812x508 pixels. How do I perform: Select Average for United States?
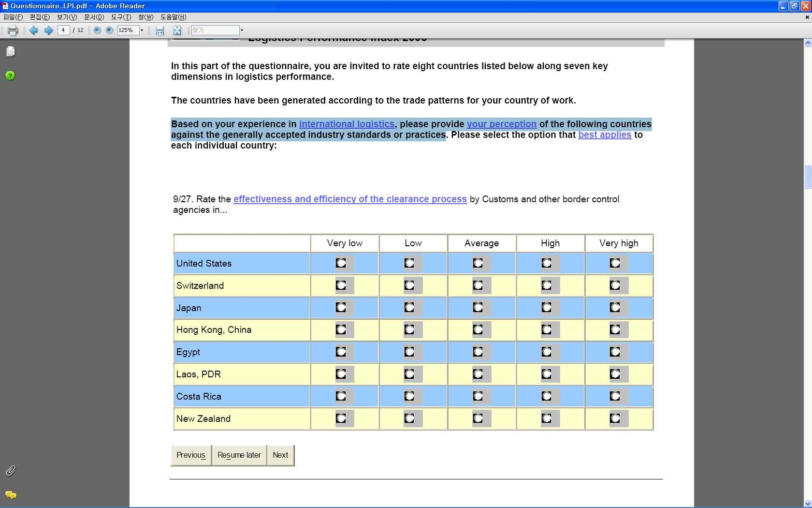(478, 263)
